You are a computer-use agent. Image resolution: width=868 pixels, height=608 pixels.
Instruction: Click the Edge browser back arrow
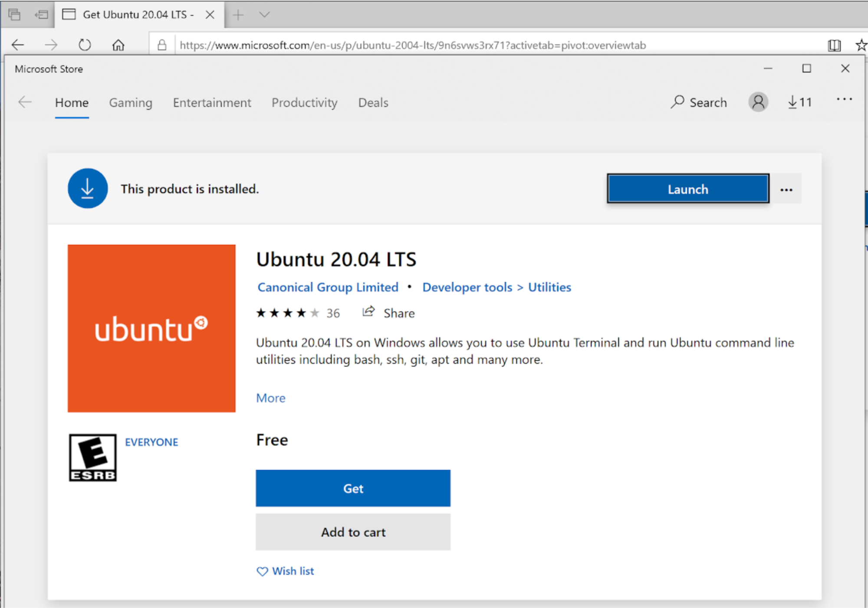[18, 45]
